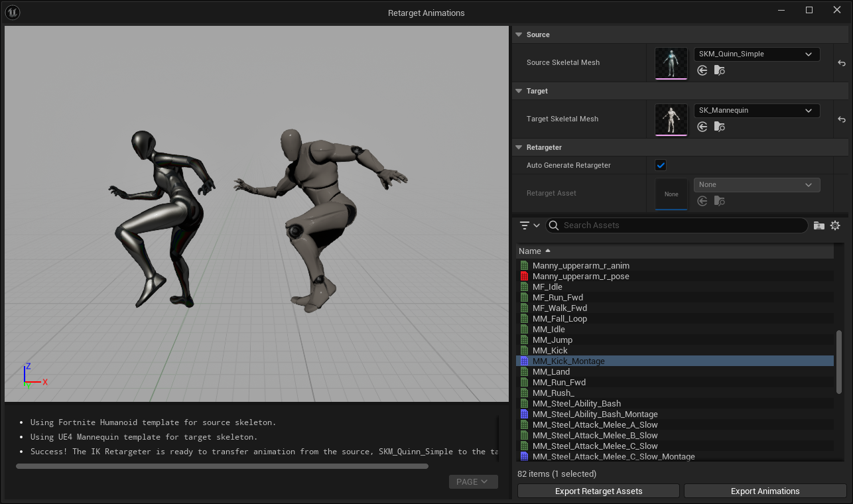
Task: Click the Search Assets field
Action: 677,225
